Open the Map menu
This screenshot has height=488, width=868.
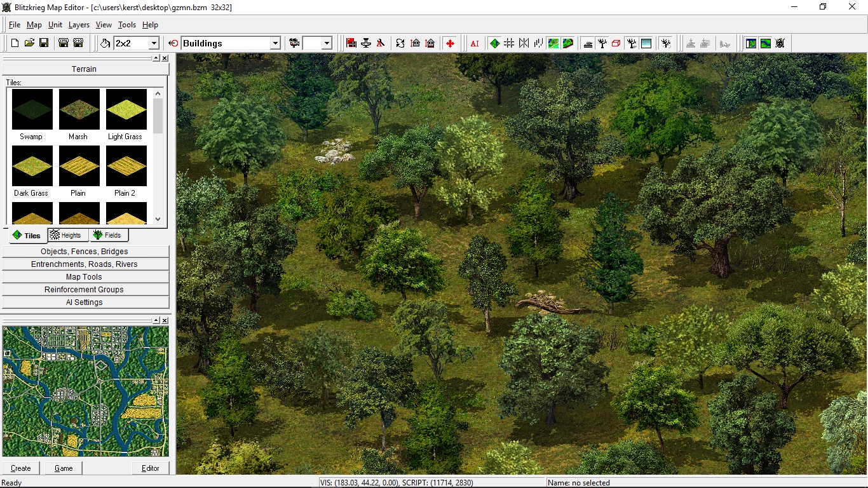pos(34,25)
